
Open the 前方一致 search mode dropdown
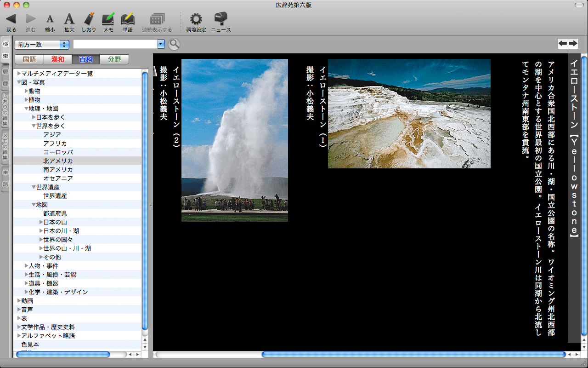pos(42,45)
